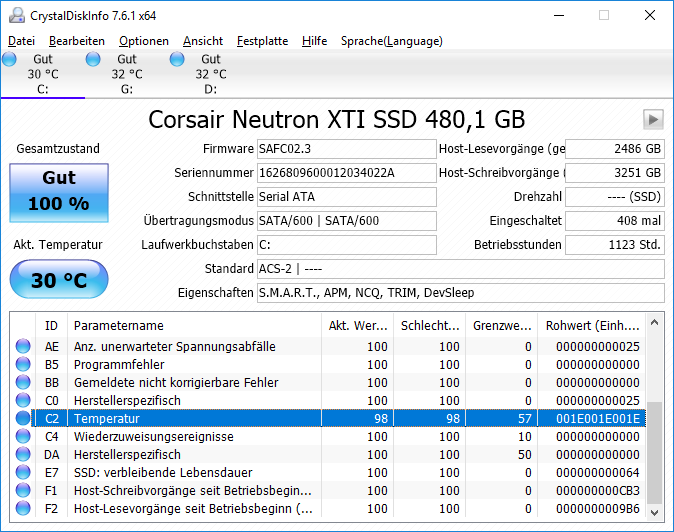The width and height of the screenshot is (674, 532).
Task: Open the Optionen menu
Action: 144,41
